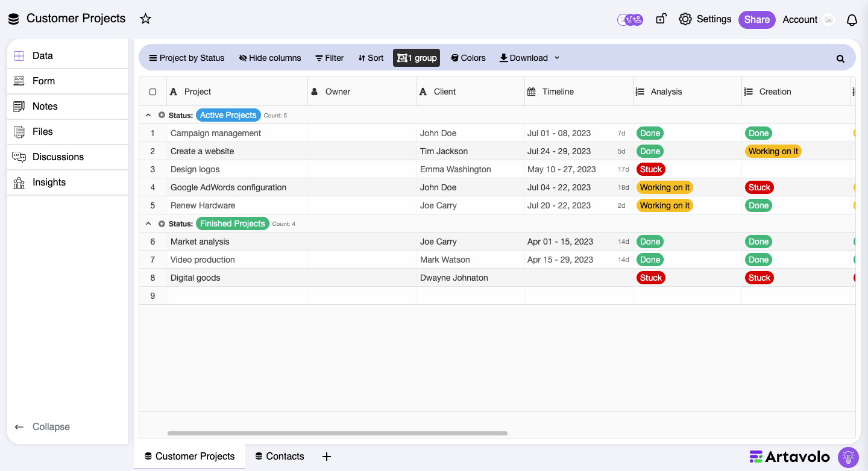
Task: Open the Filter options
Action: click(329, 58)
